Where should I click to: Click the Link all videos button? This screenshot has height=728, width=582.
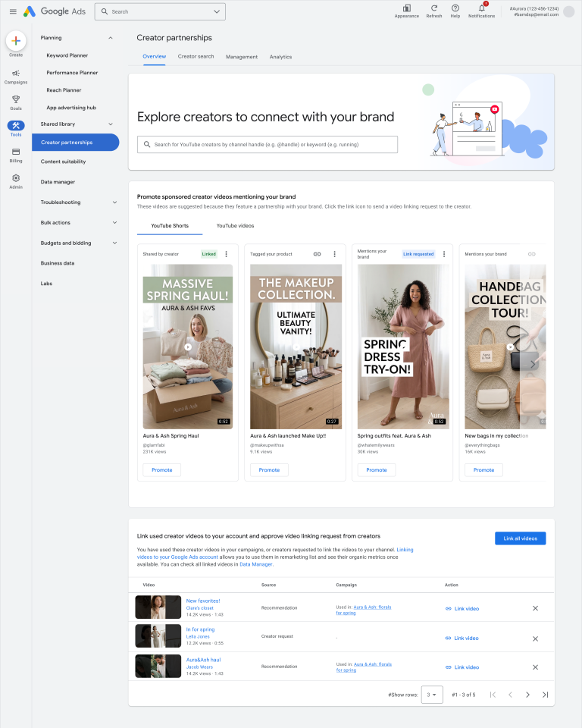point(521,538)
